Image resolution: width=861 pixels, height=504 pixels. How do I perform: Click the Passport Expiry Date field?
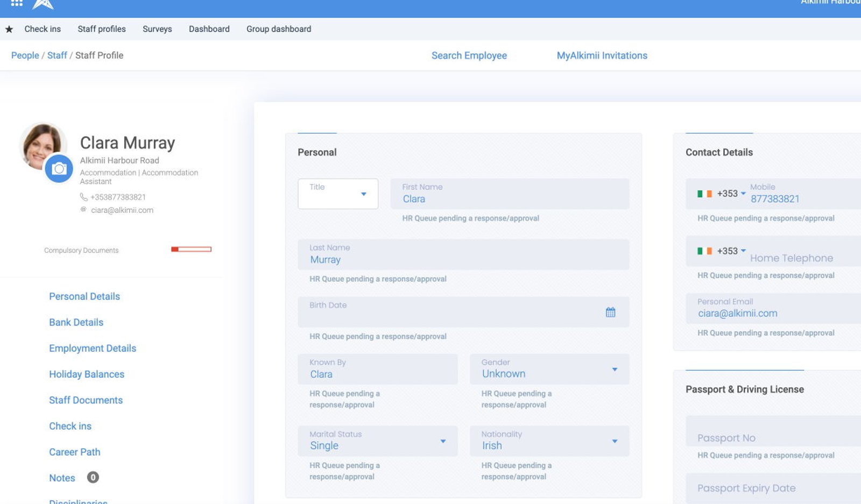coord(773,488)
